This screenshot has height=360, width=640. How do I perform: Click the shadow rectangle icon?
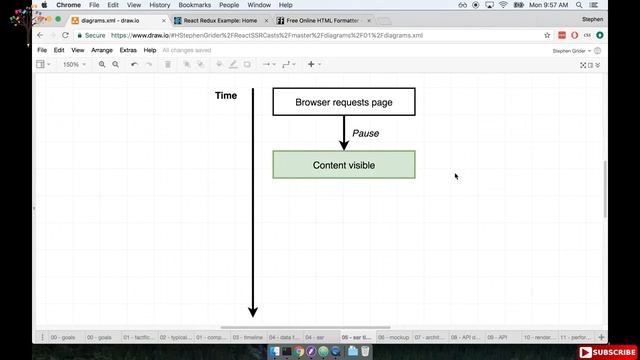click(x=247, y=64)
